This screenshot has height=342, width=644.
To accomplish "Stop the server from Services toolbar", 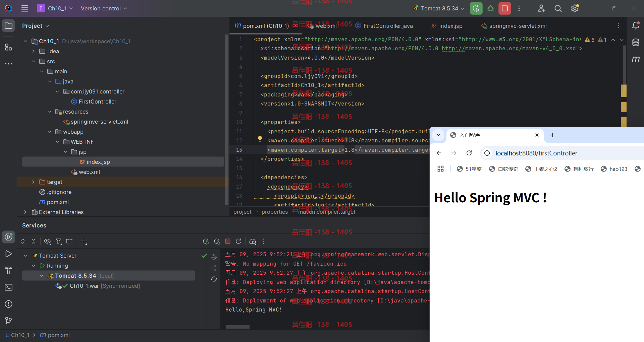I will tap(228, 241).
